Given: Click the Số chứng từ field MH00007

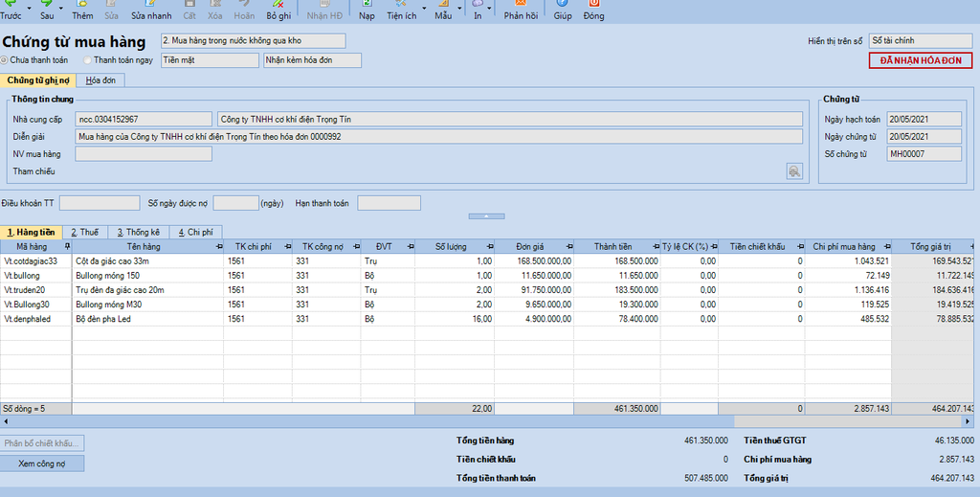Looking at the screenshot, I should [x=924, y=154].
